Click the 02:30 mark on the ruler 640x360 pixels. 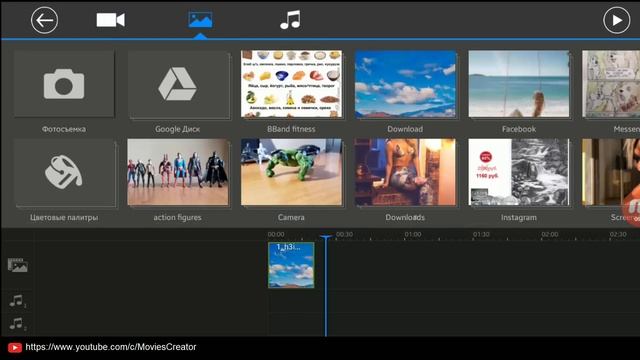tap(618, 234)
